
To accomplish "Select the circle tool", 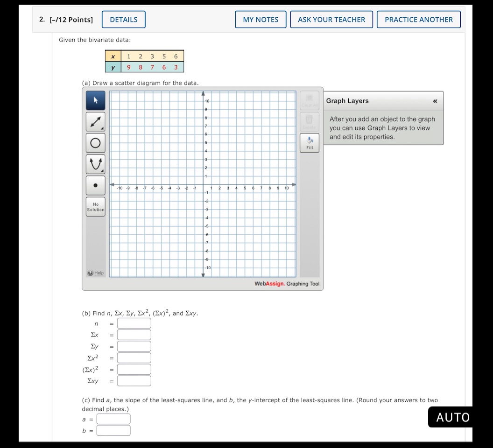I will [96, 143].
